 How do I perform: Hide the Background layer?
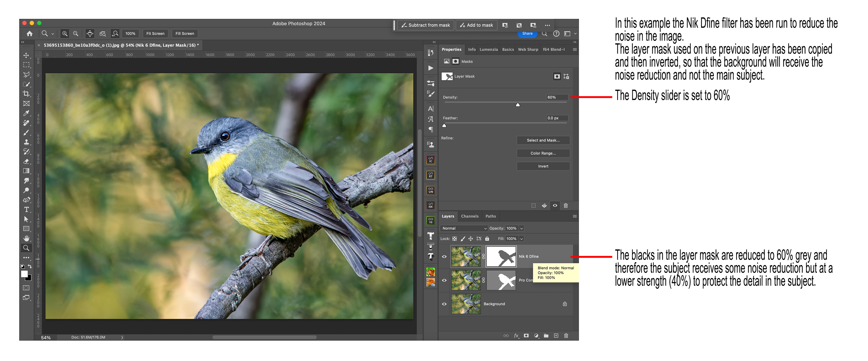click(x=444, y=304)
